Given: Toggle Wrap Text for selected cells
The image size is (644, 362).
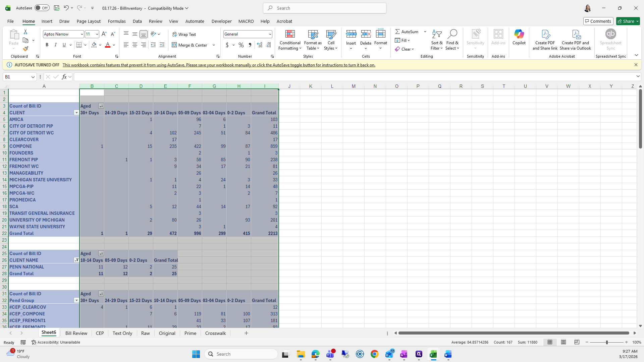Looking at the screenshot, I should pos(184,35).
